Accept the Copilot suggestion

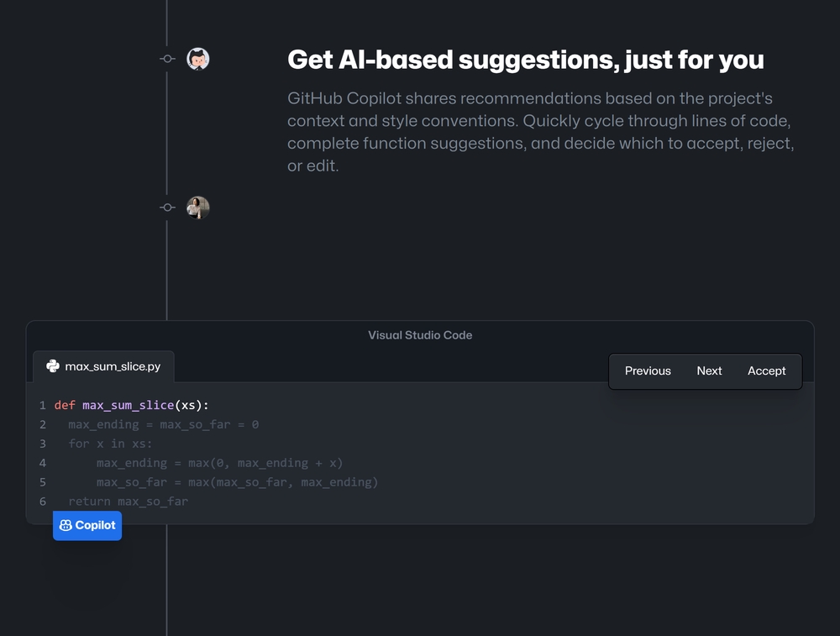pos(766,371)
